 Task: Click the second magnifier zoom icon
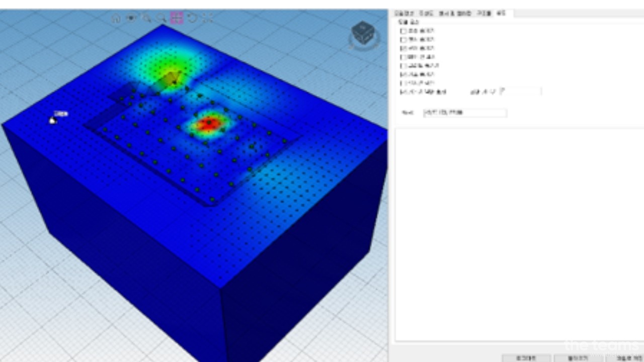pyautogui.click(x=162, y=19)
